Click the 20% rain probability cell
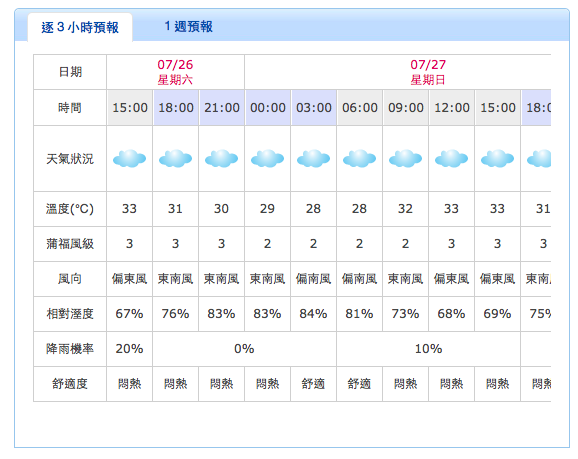The width and height of the screenshot is (578, 459). coord(129,349)
